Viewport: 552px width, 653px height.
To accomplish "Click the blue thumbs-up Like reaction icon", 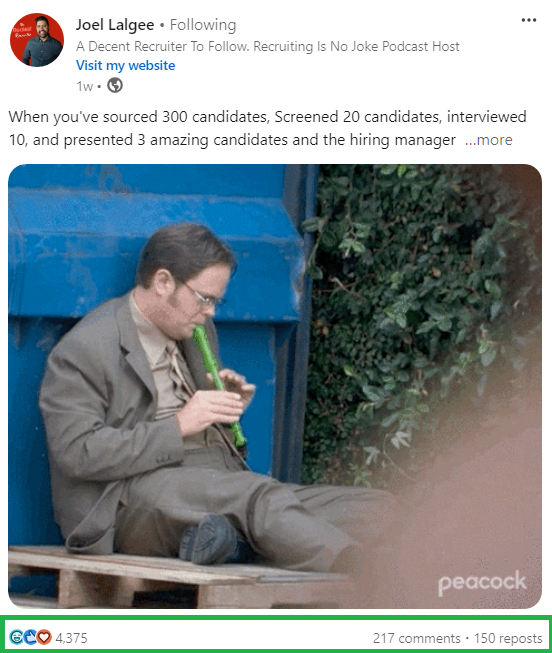I will (x=30, y=637).
